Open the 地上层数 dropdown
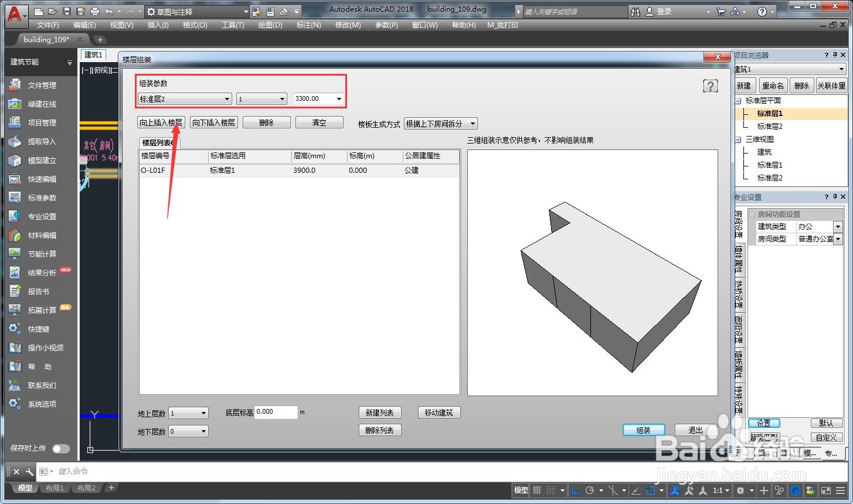The width and height of the screenshot is (853, 504). tap(188, 413)
